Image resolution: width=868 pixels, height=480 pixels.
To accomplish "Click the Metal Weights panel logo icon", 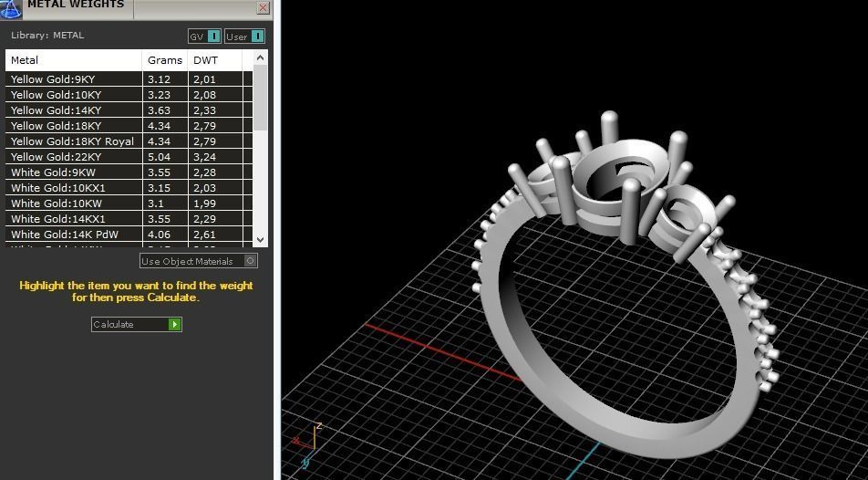I will coord(11,9).
